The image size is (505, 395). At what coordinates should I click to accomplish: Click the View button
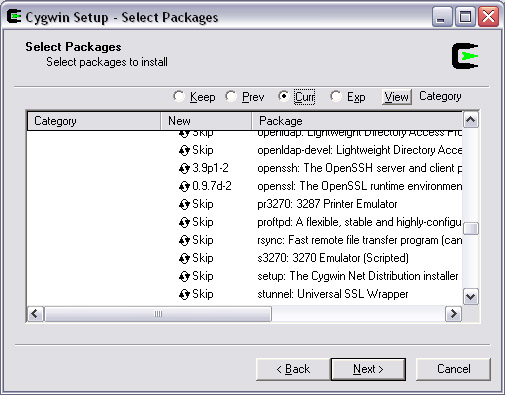coord(397,97)
